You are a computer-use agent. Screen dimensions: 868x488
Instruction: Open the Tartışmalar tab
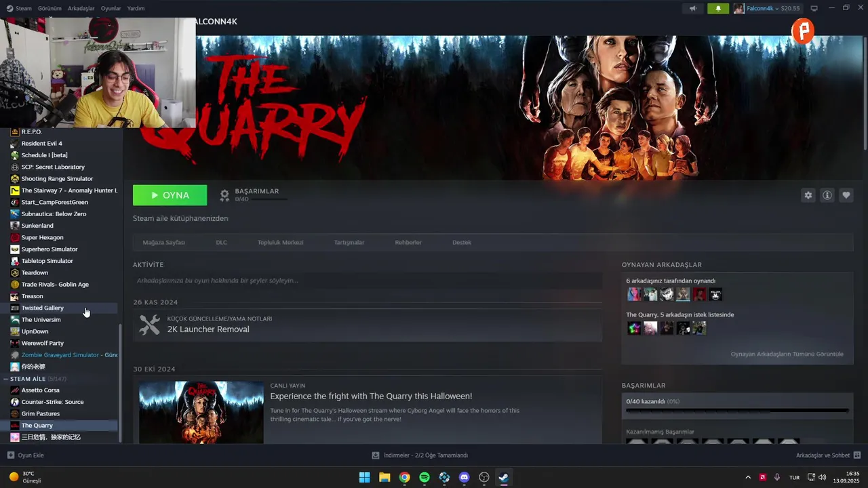coord(349,242)
